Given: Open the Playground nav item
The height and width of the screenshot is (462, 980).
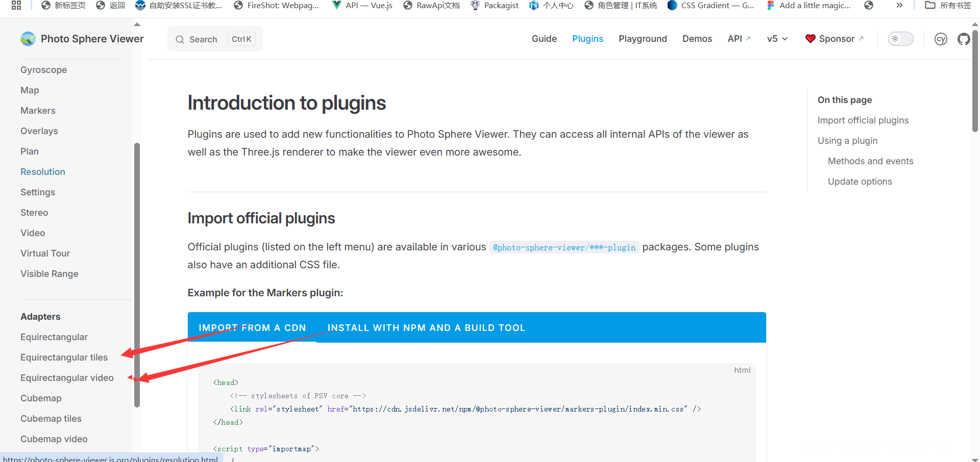Looking at the screenshot, I should click(x=643, y=39).
